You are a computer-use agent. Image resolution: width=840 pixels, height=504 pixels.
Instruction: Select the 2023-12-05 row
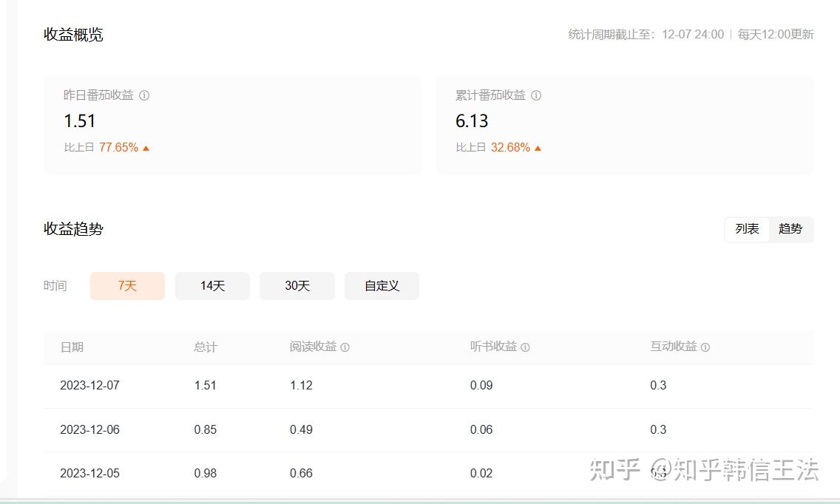pyautogui.click(x=429, y=474)
